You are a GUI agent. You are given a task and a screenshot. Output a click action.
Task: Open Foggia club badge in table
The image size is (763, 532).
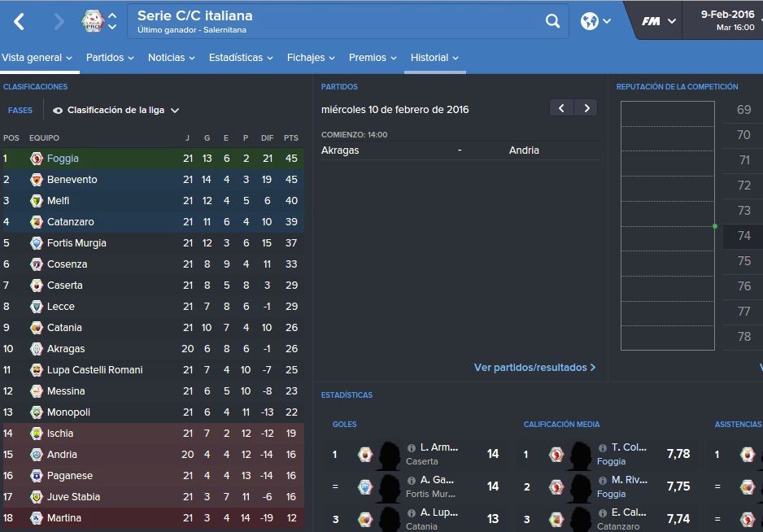[37, 158]
